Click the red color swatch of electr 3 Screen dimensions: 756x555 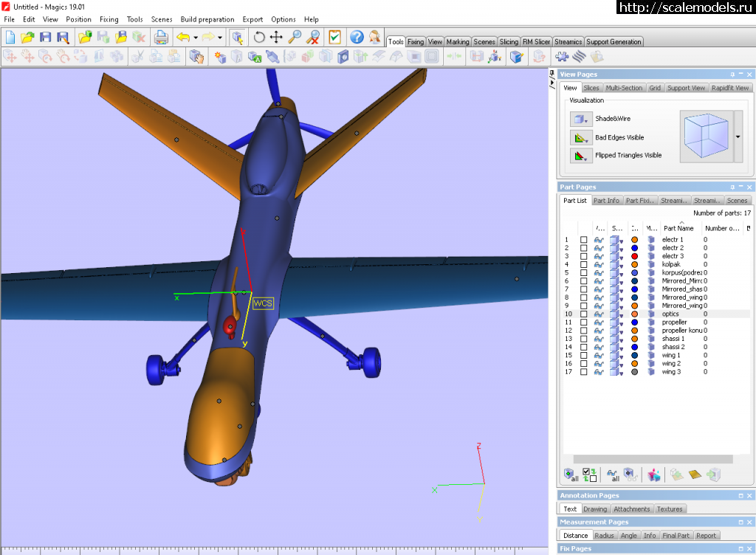634,256
